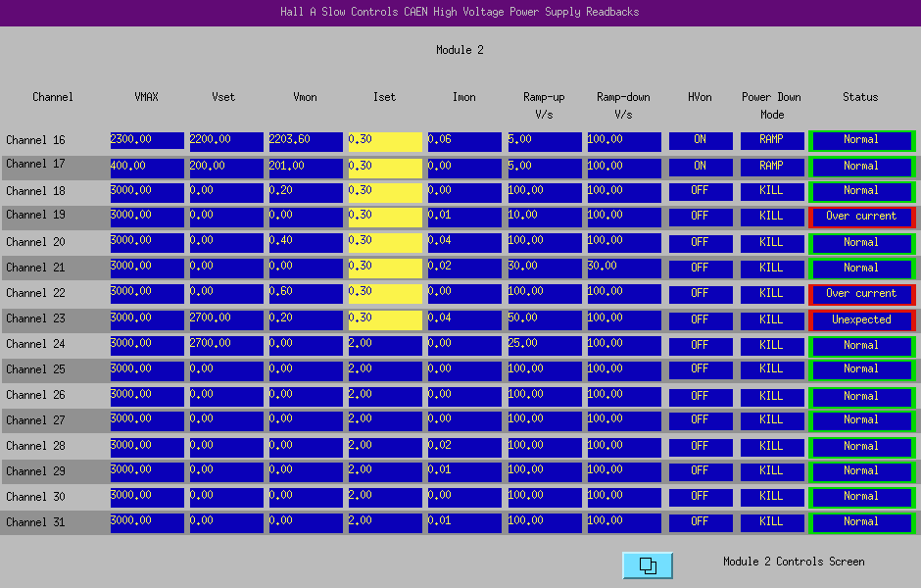The image size is (921, 588).
Task: Select Channel 31 Normal status indicator
Action: pyautogui.click(x=861, y=522)
